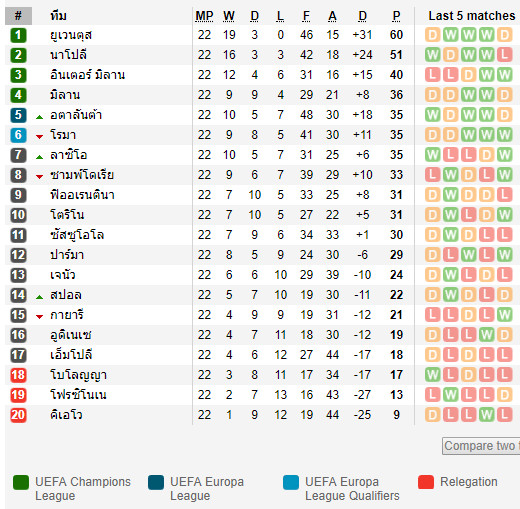Click the green rank 1 badge

click(18, 35)
